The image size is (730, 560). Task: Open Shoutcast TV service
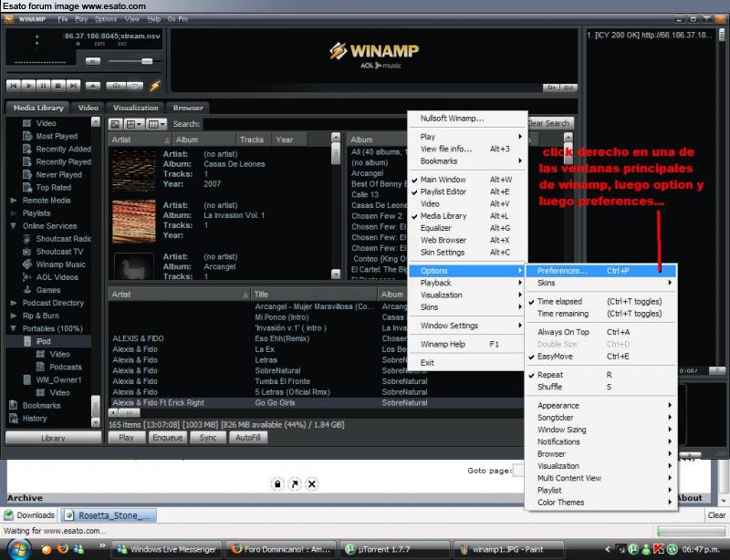coord(59,252)
